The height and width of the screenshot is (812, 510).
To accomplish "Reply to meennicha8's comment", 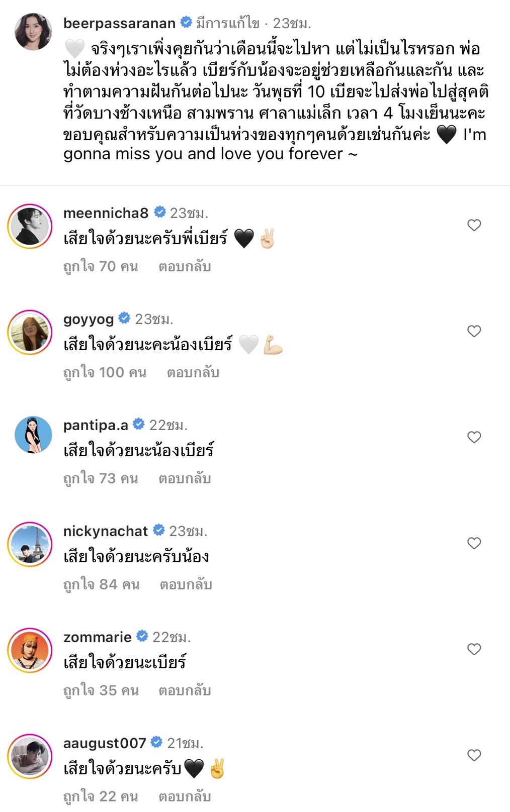I will [184, 266].
